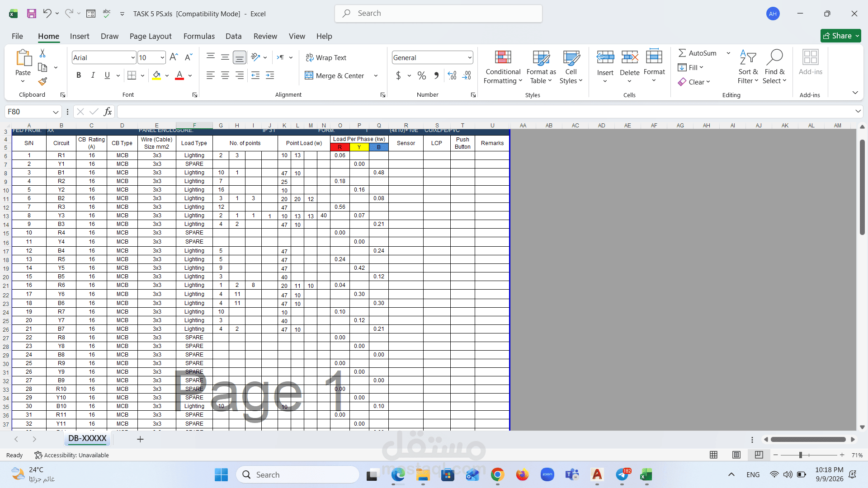This screenshot has height=488, width=868.
Task: Select the DB-XXXXX sheet tab
Action: [87, 438]
